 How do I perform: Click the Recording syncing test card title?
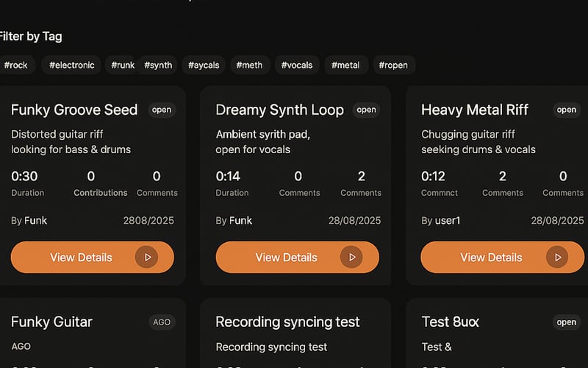[287, 322]
